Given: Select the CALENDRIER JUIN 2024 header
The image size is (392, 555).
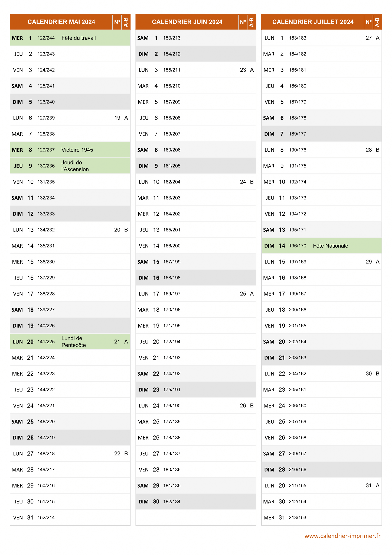Looking at the screenshot, I should [187, 22].
